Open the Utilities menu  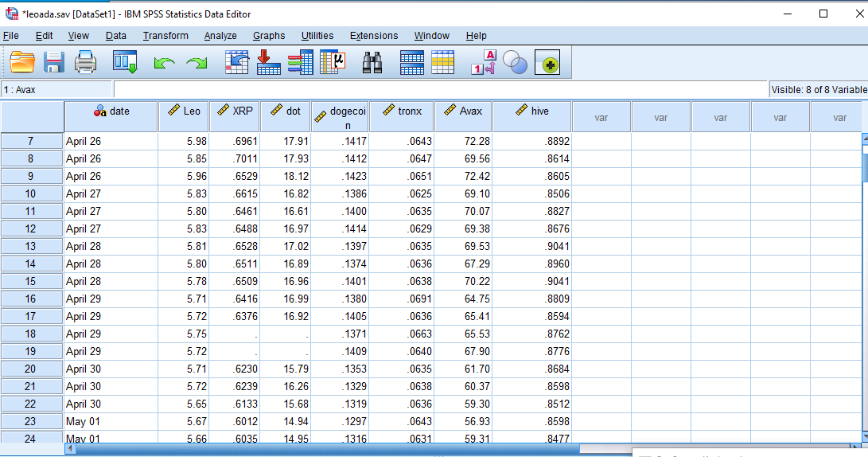pyautogui.click(x=317, y=36)
